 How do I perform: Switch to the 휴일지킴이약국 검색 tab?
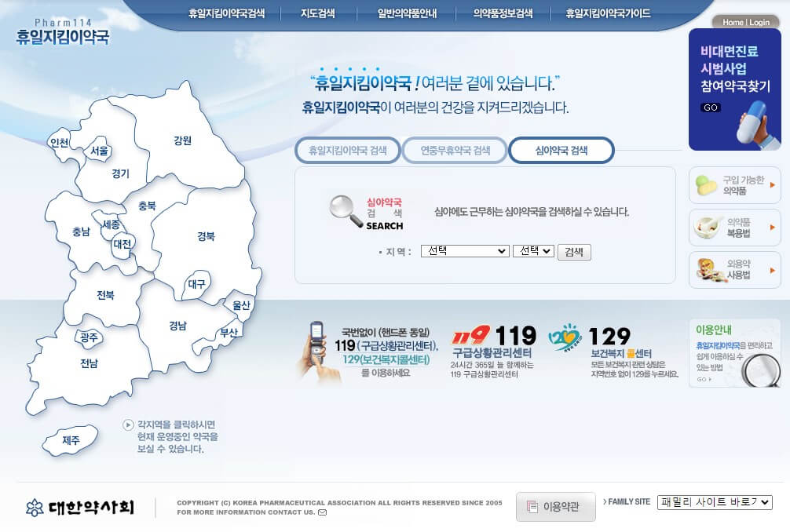348,150
